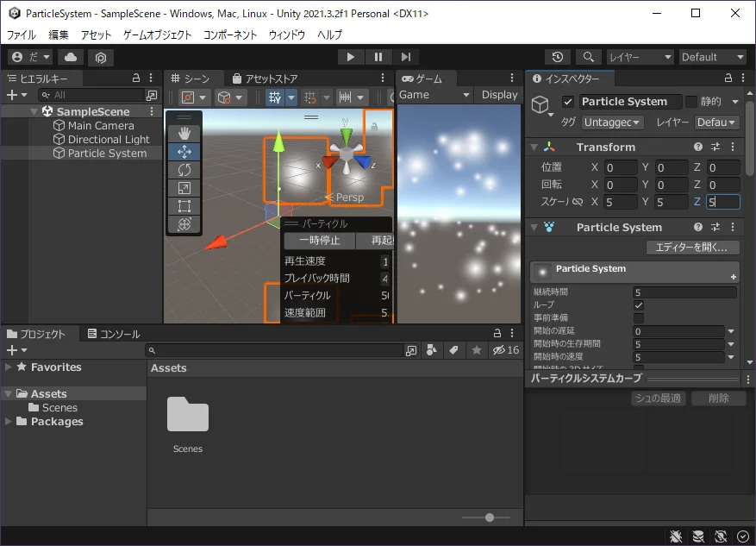Toggle the GameObject active checkbox
The image size is (756, 546).
pos(567,102)
